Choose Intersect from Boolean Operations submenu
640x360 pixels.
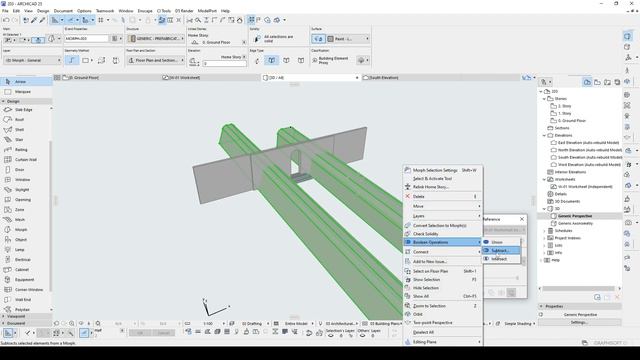tap(501, 259)
